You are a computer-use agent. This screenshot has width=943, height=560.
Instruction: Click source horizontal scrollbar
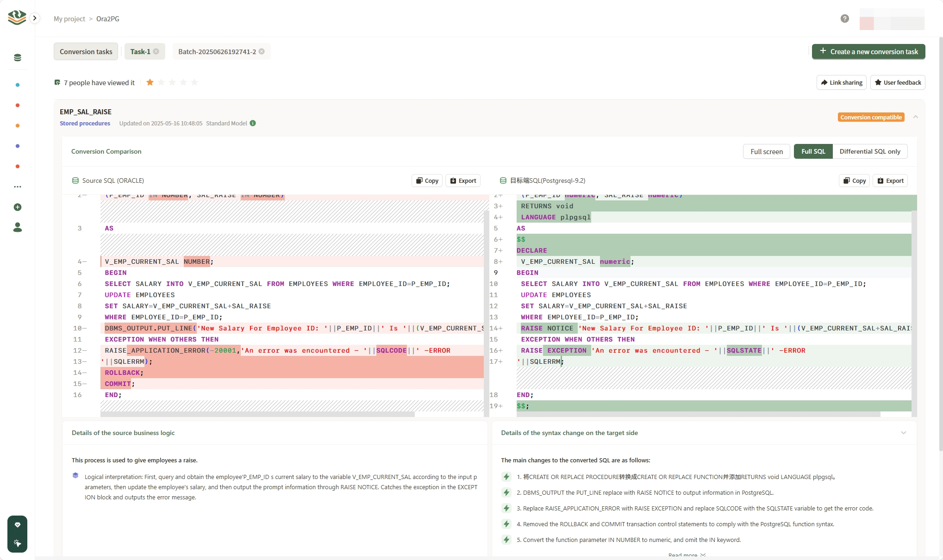(257, 415)
